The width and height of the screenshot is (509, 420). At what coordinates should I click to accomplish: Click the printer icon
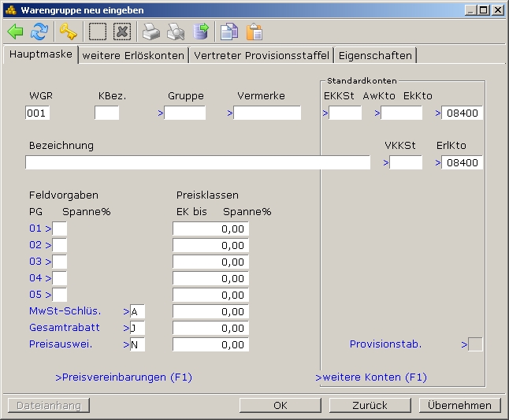point(150,32)
